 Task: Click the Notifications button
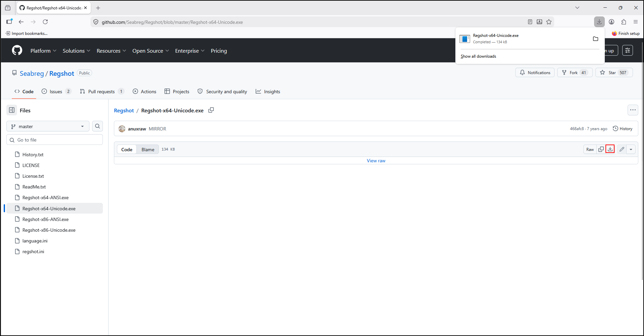point(535,72)
